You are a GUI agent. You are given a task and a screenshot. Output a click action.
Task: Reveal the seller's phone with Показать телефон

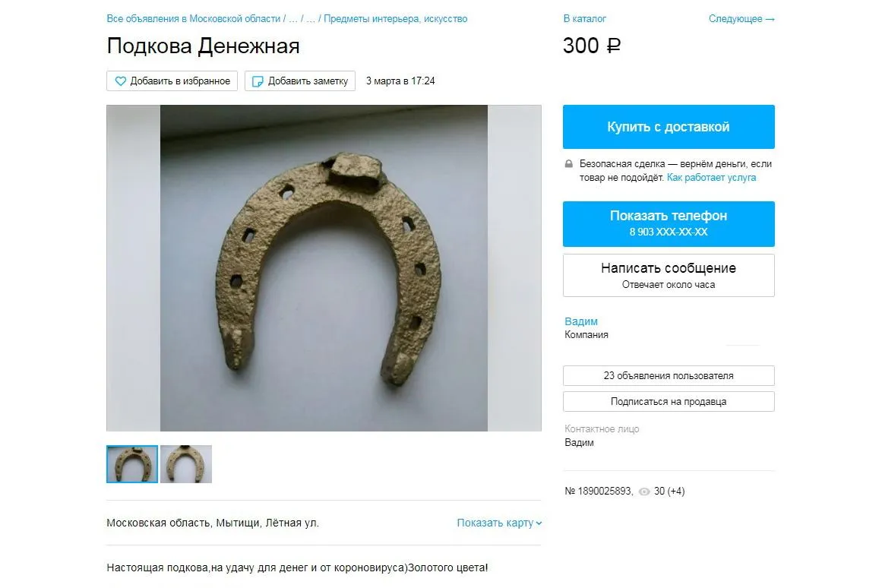click(x=669, y=224)
